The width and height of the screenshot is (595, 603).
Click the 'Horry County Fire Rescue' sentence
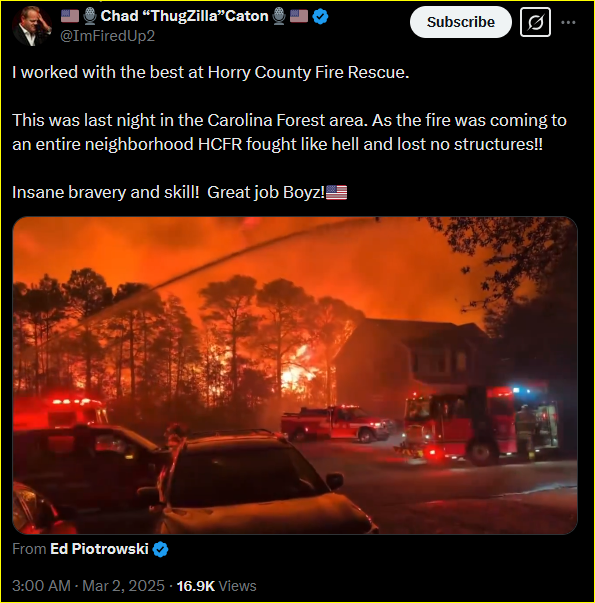[x=210, y=72]
